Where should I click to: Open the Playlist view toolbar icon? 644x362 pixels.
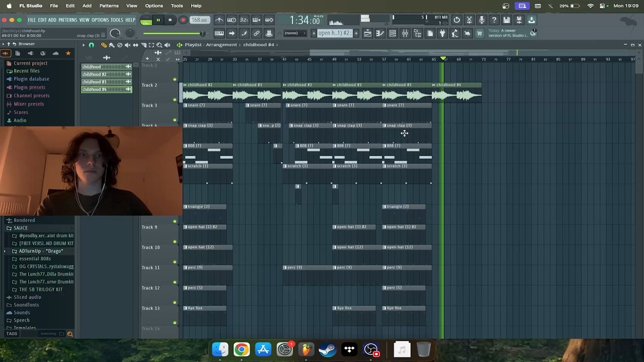(x=368, y=33)
